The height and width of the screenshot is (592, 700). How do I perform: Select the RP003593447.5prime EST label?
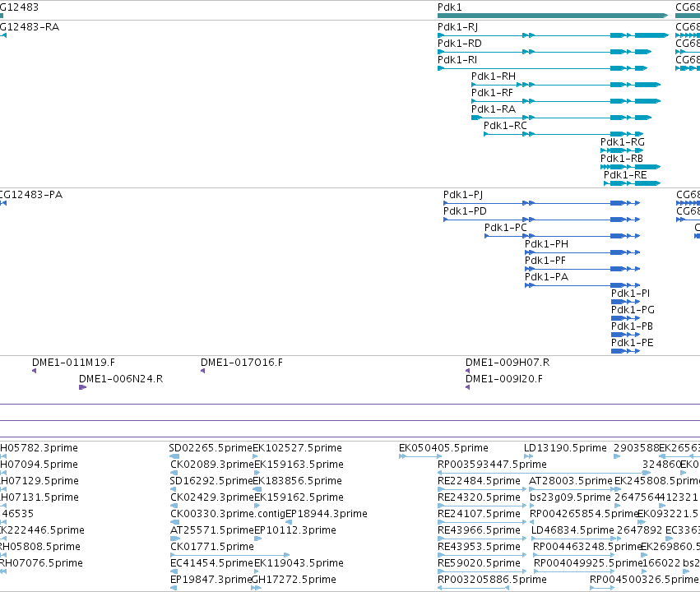point(492,465)
